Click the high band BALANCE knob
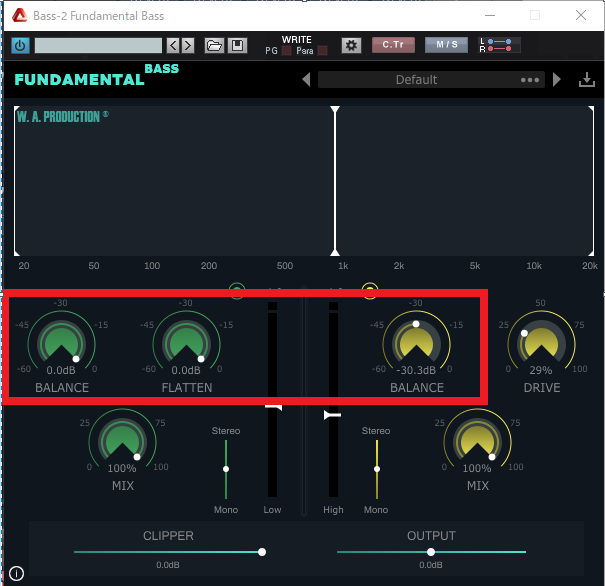 tap(416, 343)
